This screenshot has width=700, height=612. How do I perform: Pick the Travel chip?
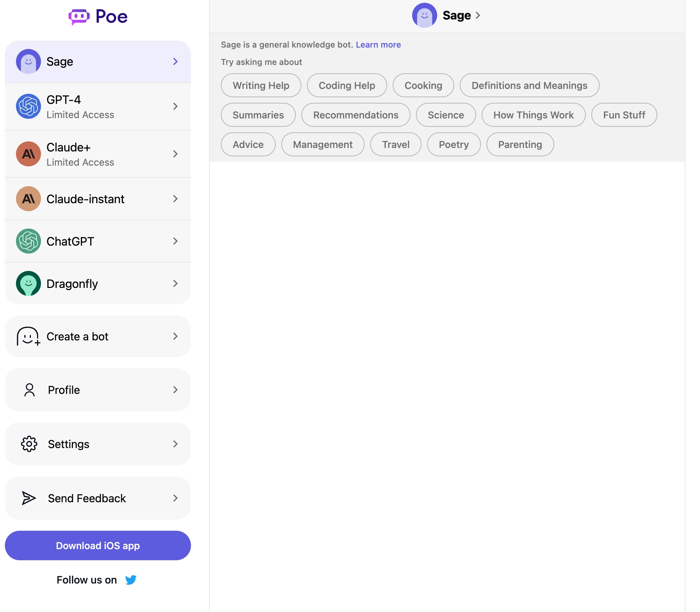coord(396,144)
